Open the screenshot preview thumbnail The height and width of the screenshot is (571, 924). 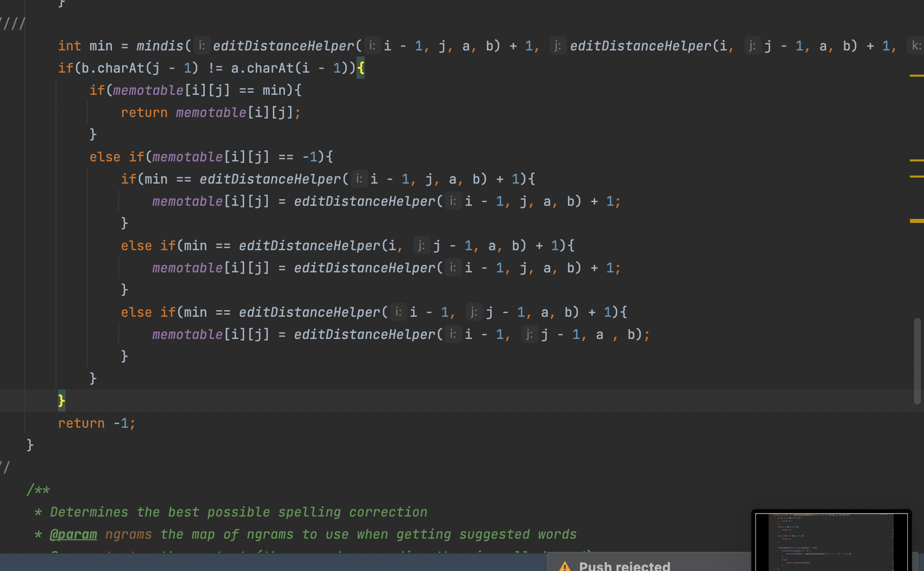click(831, 541)
